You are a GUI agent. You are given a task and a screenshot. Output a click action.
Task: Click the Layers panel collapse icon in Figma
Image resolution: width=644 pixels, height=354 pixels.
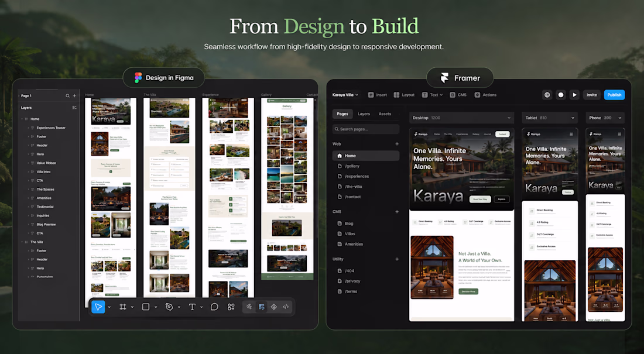click(x=74, y=108)
